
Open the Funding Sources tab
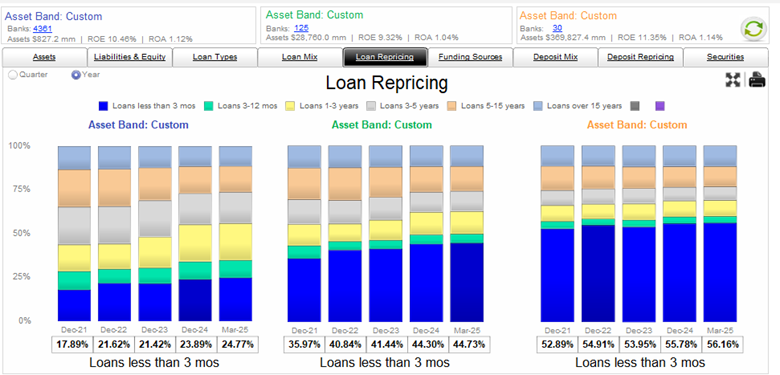click(x=470, y=57)
